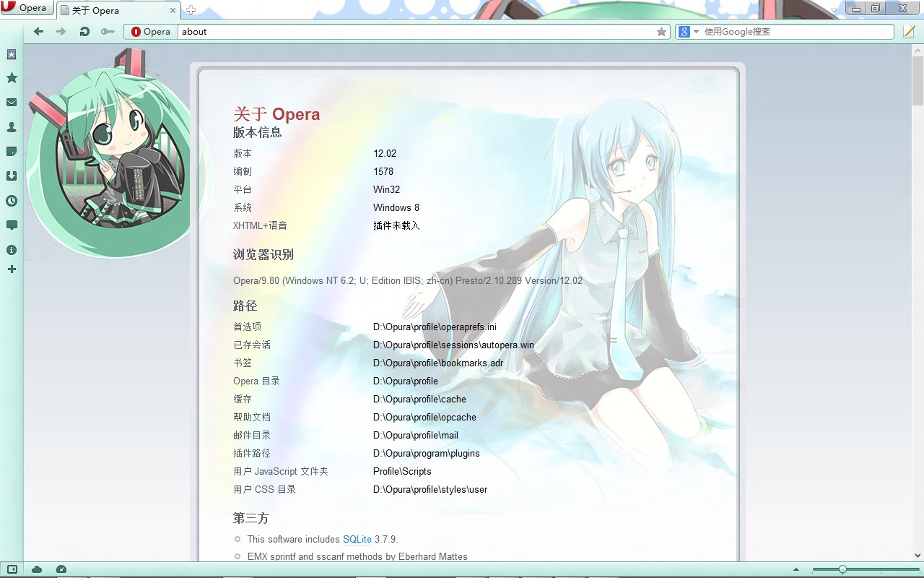Click the D:\Opura\profile\mail path
The width and height of the screenshot is (924, 578).
coord(416,435)
